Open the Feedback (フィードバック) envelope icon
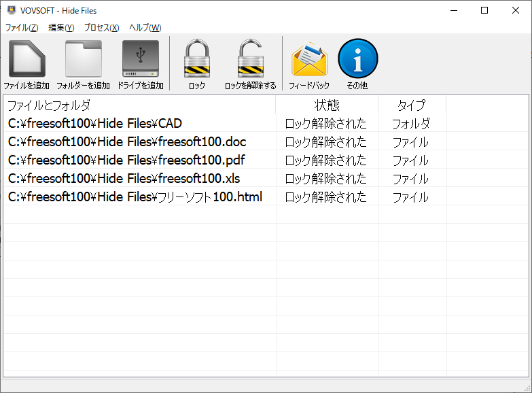532x393 pixels. click(x=309, y=58)
